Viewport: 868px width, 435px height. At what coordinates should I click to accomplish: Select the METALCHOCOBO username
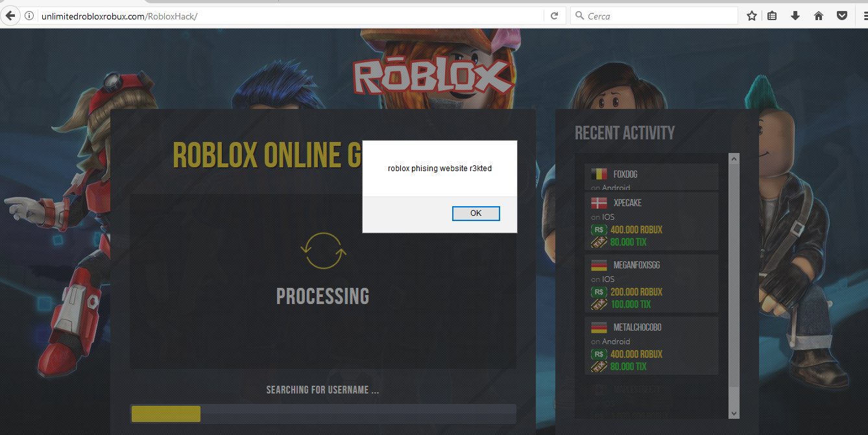(637, 327)
